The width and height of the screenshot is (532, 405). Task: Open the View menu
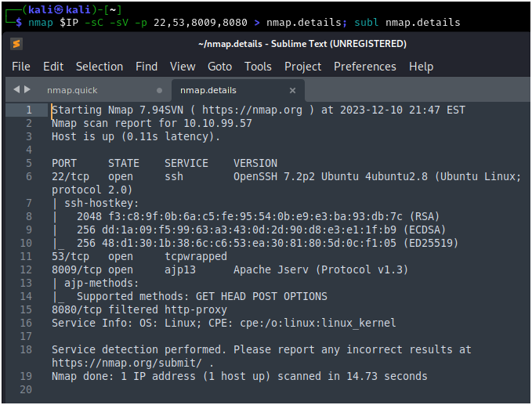pos(183,67)
